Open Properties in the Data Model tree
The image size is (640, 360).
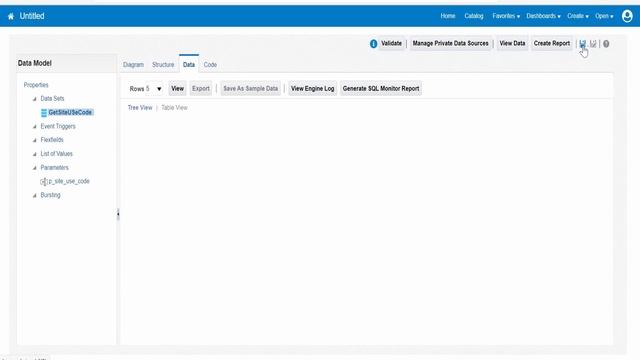tap(36, 85)
